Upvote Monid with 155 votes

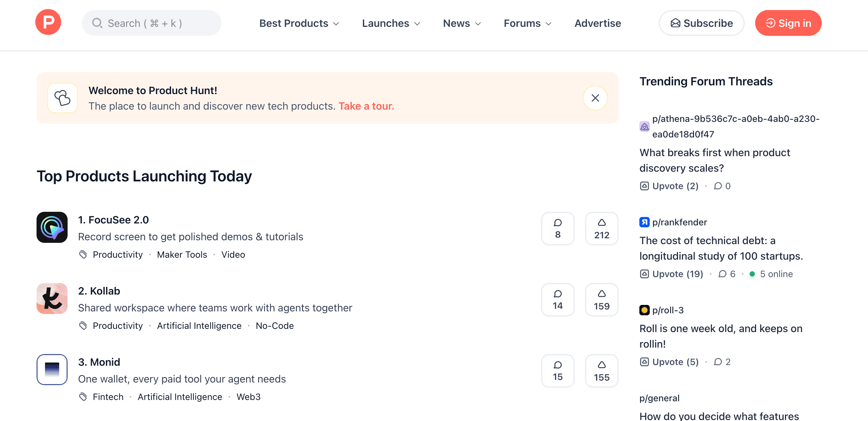tap(602, 371)
